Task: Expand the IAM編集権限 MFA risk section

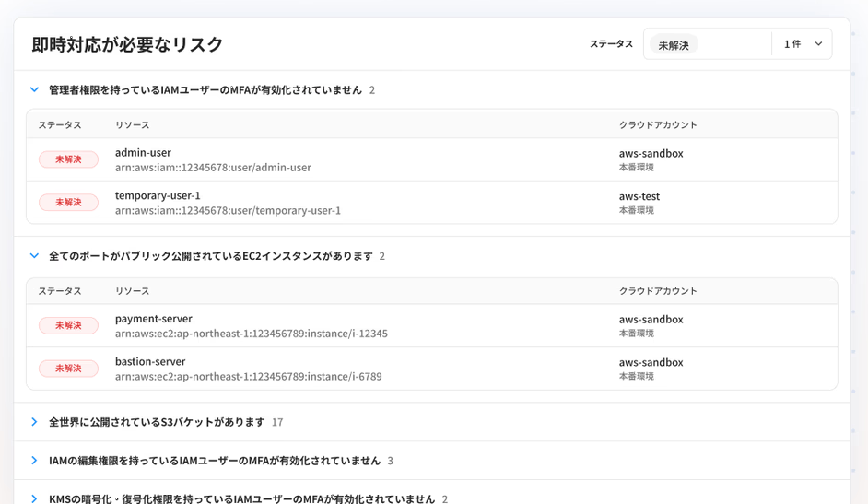Action: (34, 461)
